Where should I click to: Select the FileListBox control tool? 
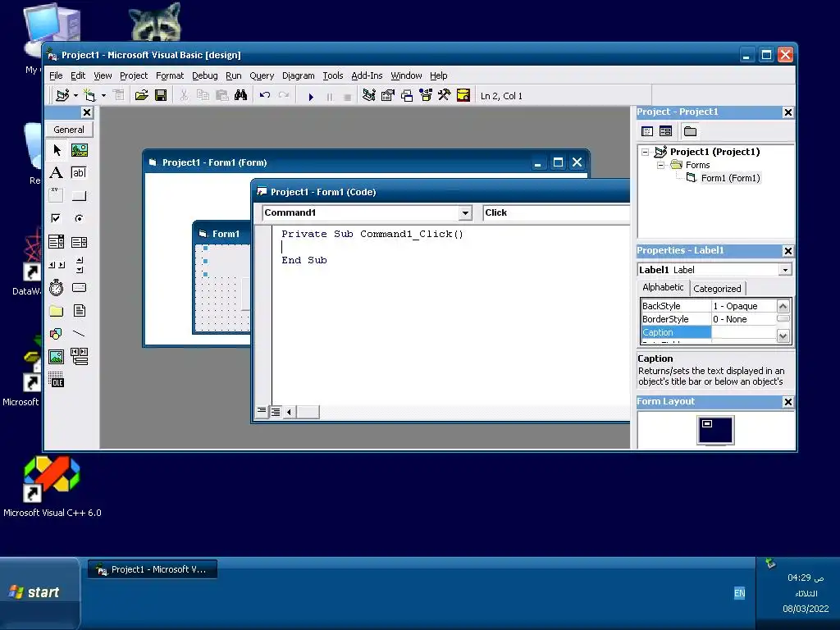tap(80, 311)
